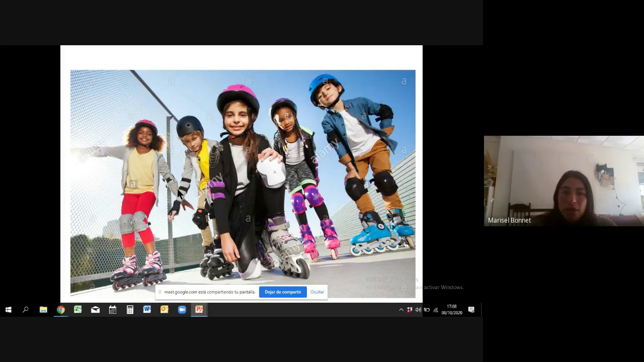Viewport: 644px width, 362px height.
Task: Open the Windows Start menu
Action: 9,310
